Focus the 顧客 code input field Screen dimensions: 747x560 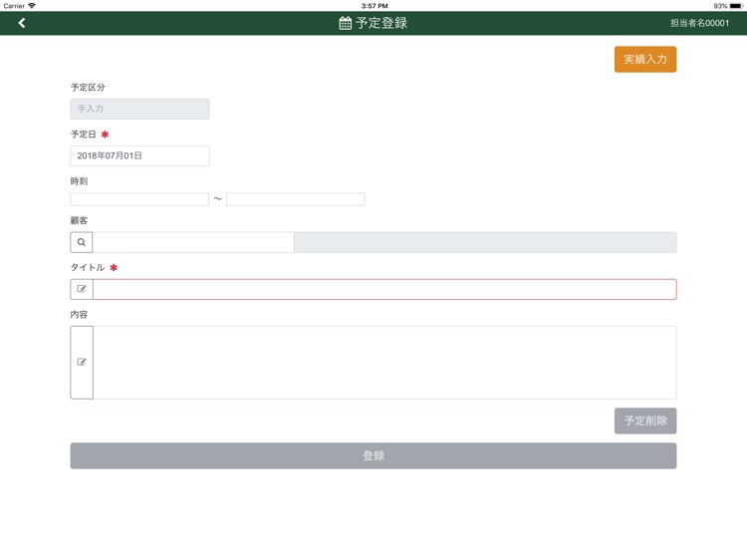click(193, 242)
